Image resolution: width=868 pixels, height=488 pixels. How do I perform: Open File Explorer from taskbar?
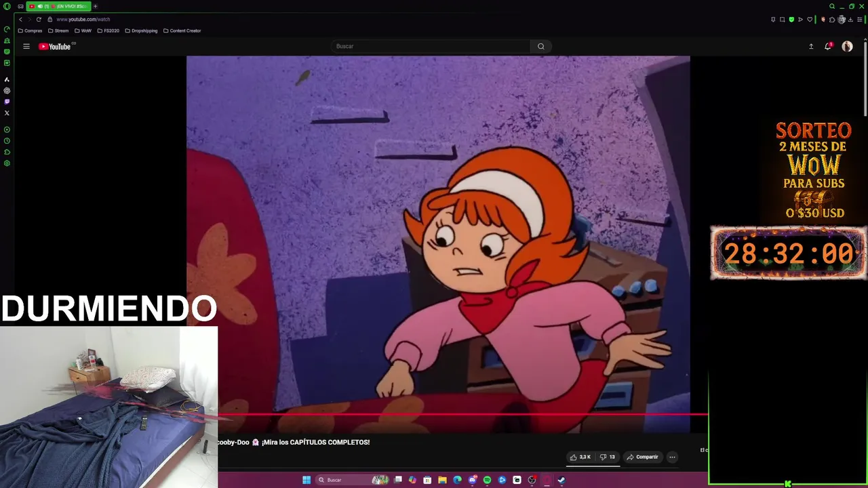coord(442,480)
